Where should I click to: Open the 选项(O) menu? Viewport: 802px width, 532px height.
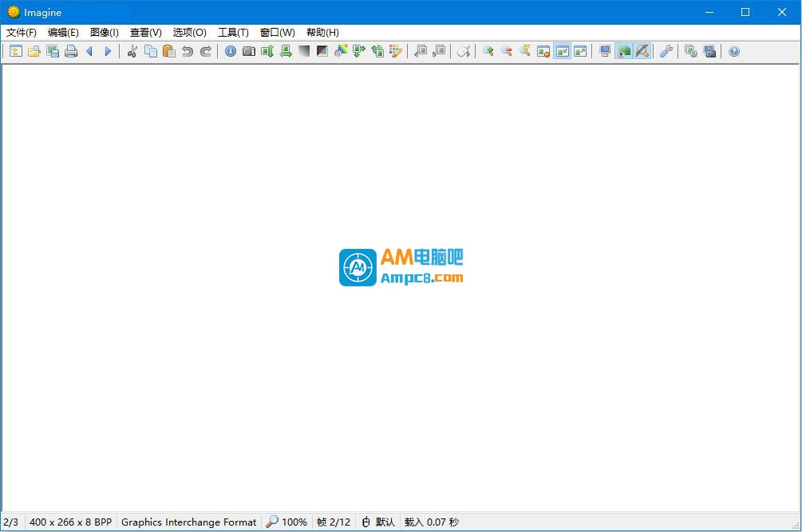point(190,33)
